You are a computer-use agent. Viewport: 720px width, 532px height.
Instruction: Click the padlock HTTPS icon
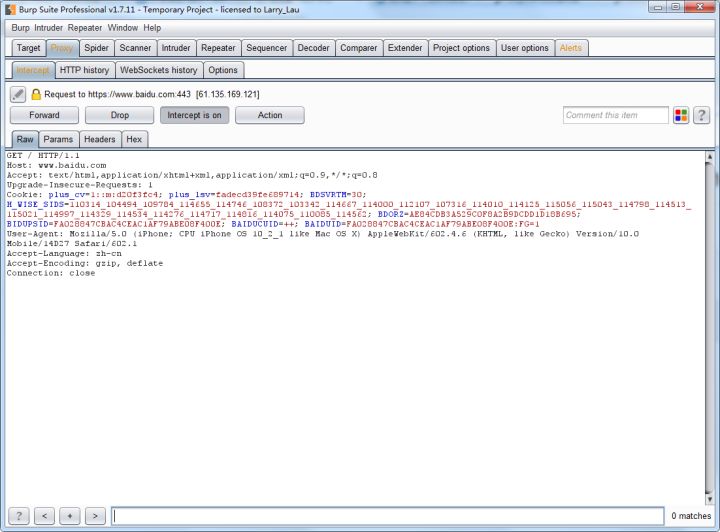pyautogui.click(x=36, y=95)
